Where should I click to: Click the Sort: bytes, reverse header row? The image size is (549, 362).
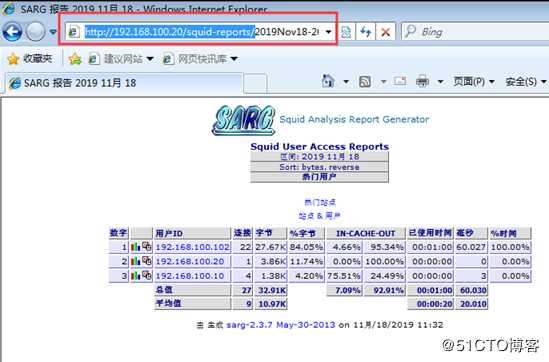pyautogui.click(x=319, y=167)
